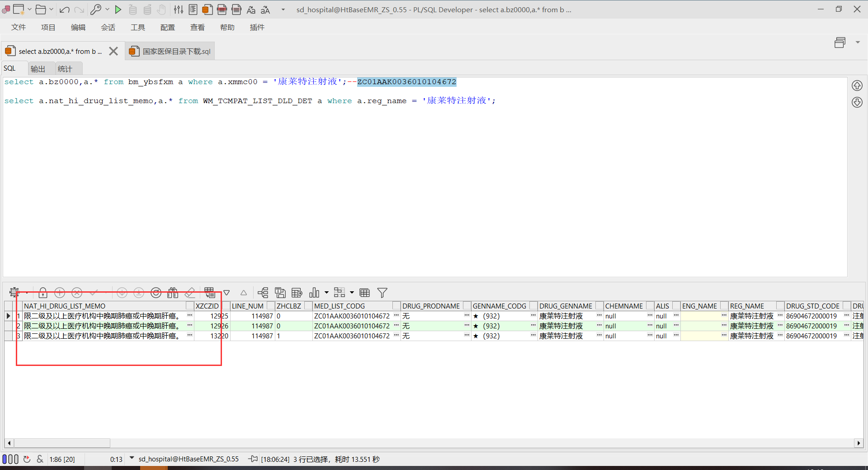Open the 文件 menu
This screenshot has height=470, width=868.
pos(19,28)
